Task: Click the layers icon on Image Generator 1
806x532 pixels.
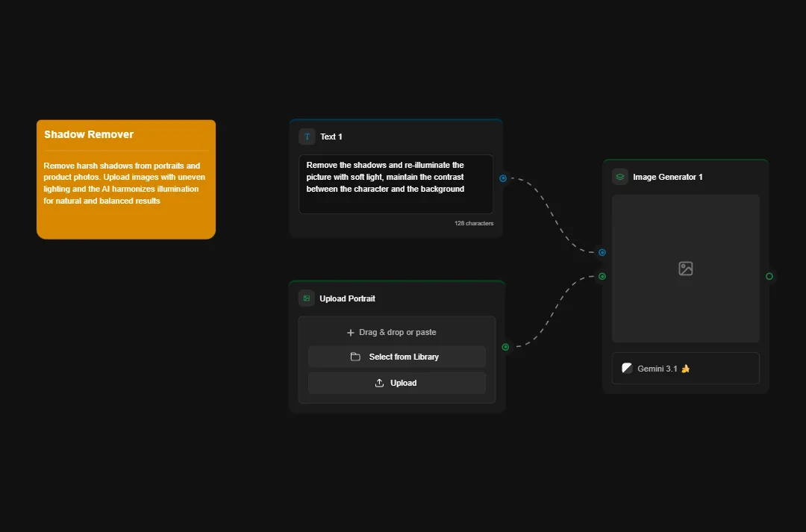Action: pos(619,177)
